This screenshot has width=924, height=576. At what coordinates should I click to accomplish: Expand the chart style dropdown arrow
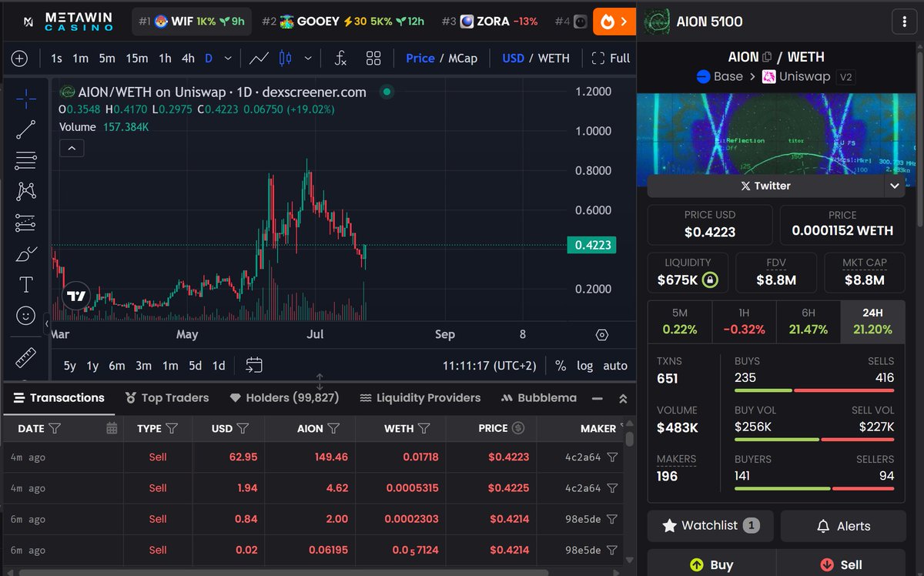[x=309, y=59]
